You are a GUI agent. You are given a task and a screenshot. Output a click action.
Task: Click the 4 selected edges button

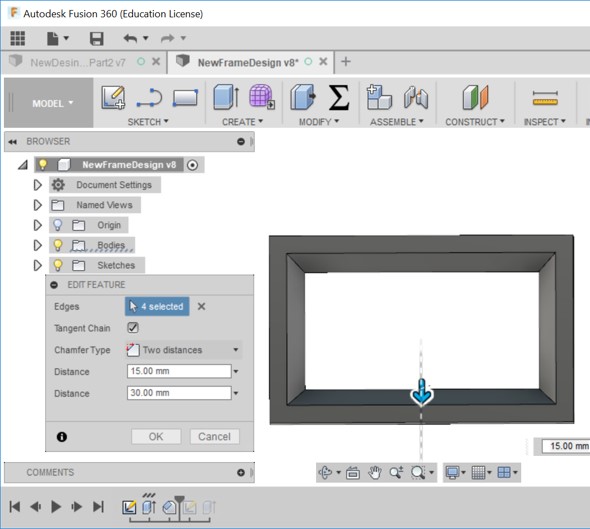pos(157,306)
